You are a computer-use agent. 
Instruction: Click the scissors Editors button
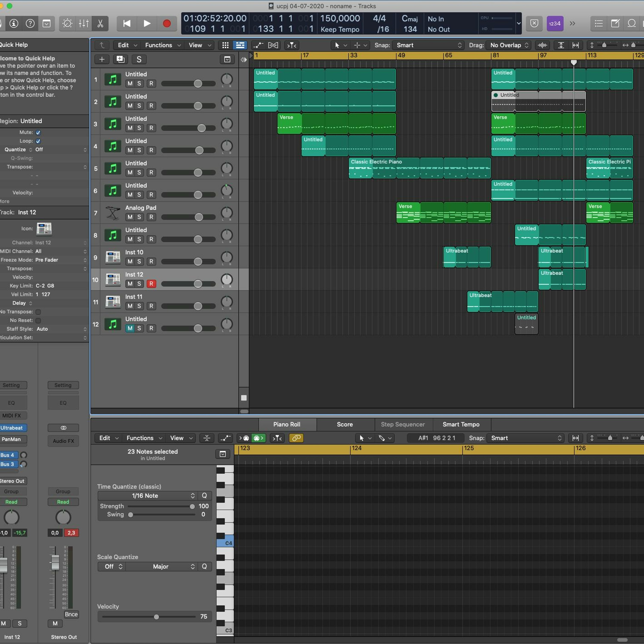[x=100, y=23]
